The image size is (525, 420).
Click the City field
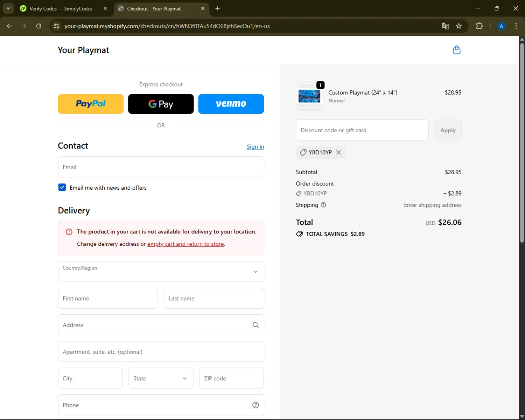[90, 378]
